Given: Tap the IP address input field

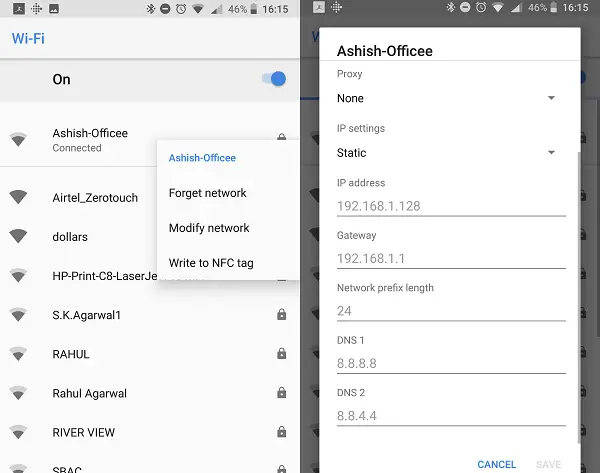Looking at the screenshot, I should [x=451, y=207].
